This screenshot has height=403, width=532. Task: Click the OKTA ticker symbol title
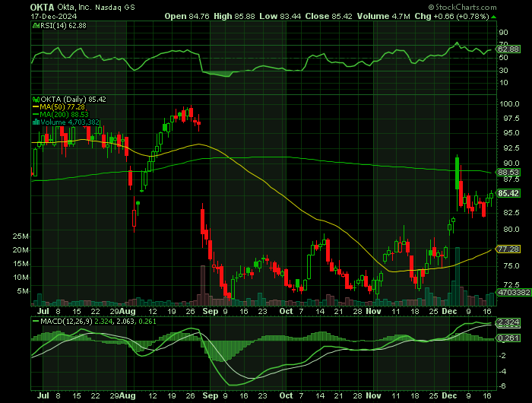point(42,7)
